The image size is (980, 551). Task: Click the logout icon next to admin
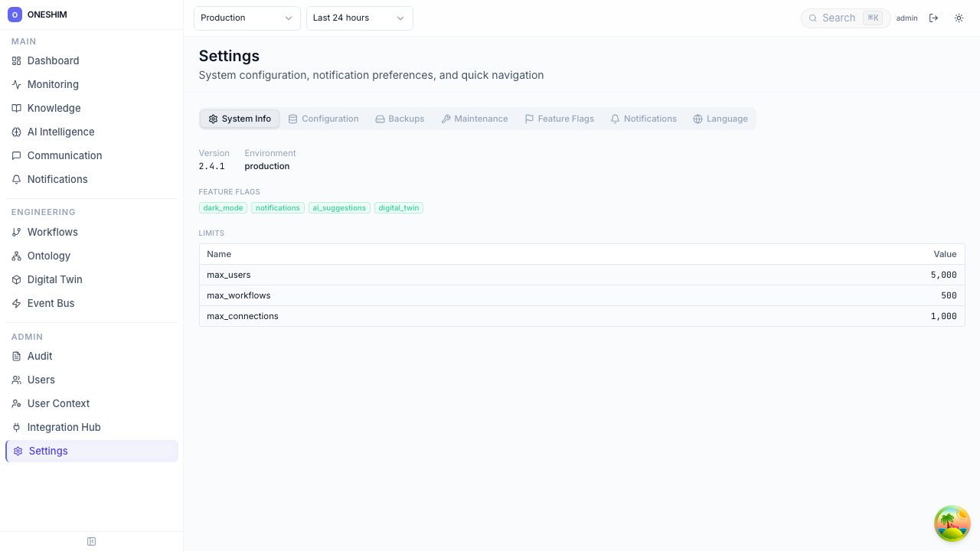click(x=933, y=18)
